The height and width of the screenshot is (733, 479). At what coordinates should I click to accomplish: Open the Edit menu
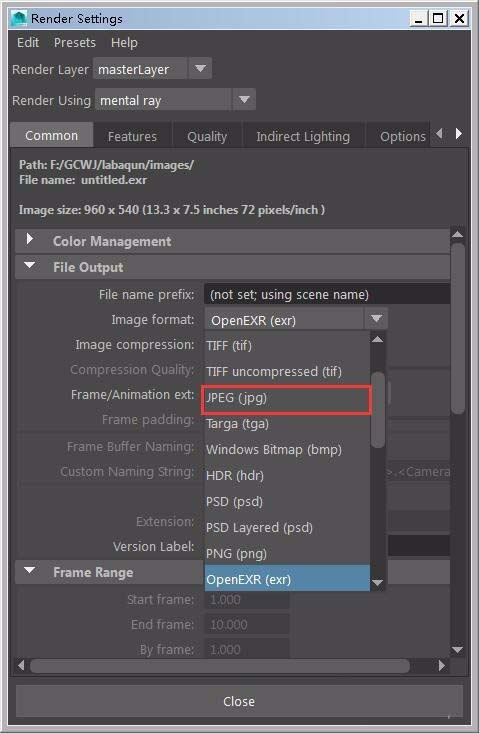28,43
